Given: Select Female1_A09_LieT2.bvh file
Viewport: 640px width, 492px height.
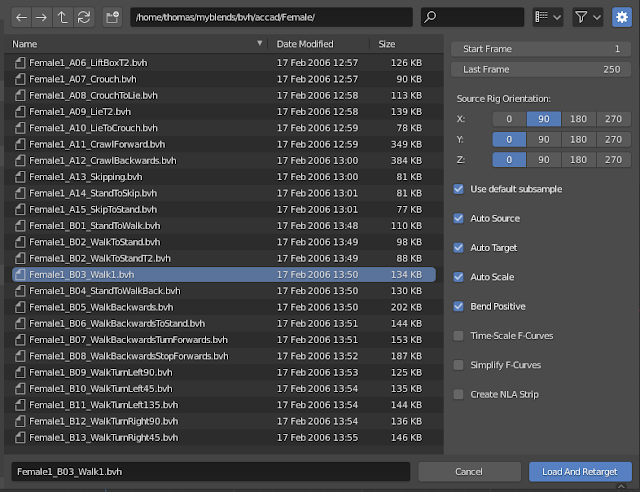Looking at the screenshot, I should 224,112.
